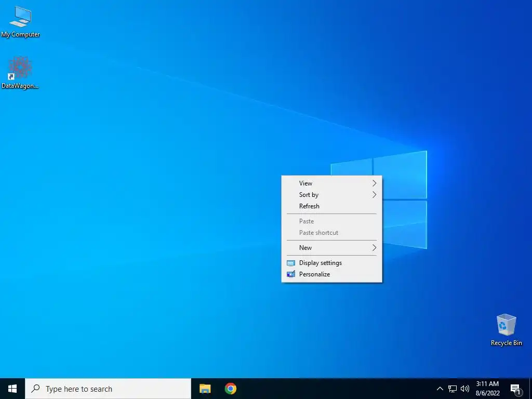This screenshot has height=399, width=532.
Task: Expand the New submenu arrow
Action: (374, 248)
